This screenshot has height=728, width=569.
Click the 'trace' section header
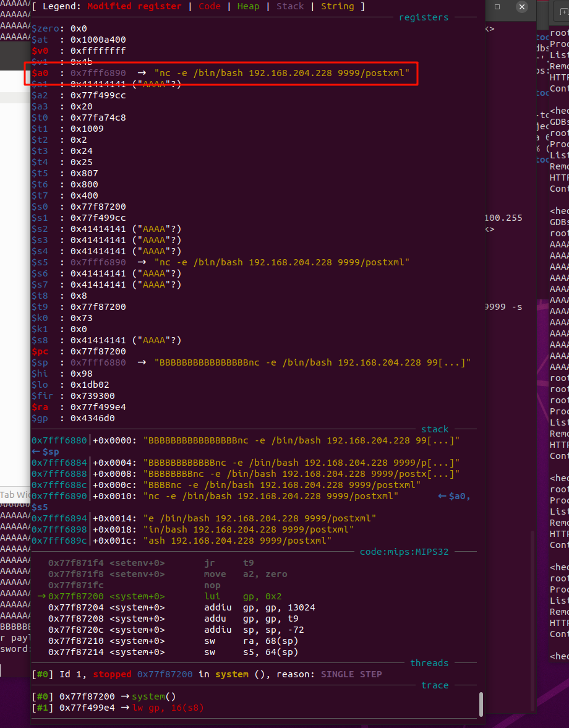pyautogui.click(x=435, y=686)
